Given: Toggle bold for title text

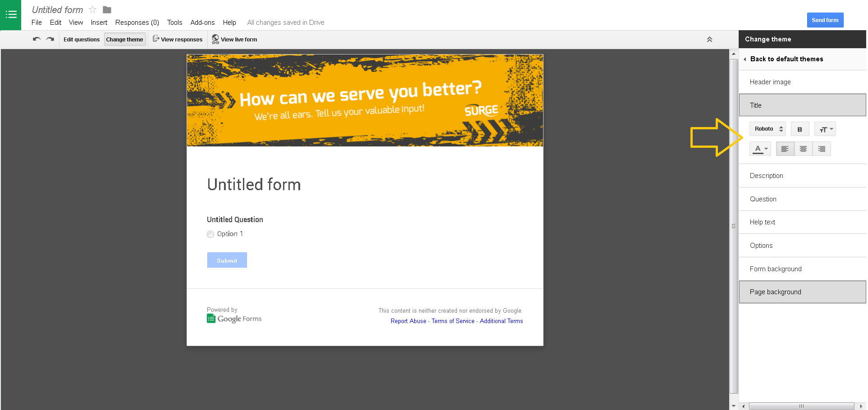Looking at the screenshot, I should coord(800,129).
